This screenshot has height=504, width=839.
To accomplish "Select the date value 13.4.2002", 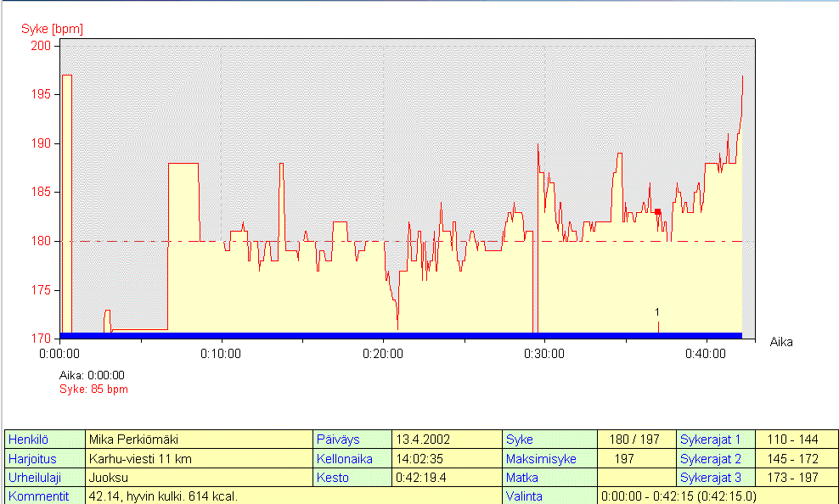I will 447,440.
